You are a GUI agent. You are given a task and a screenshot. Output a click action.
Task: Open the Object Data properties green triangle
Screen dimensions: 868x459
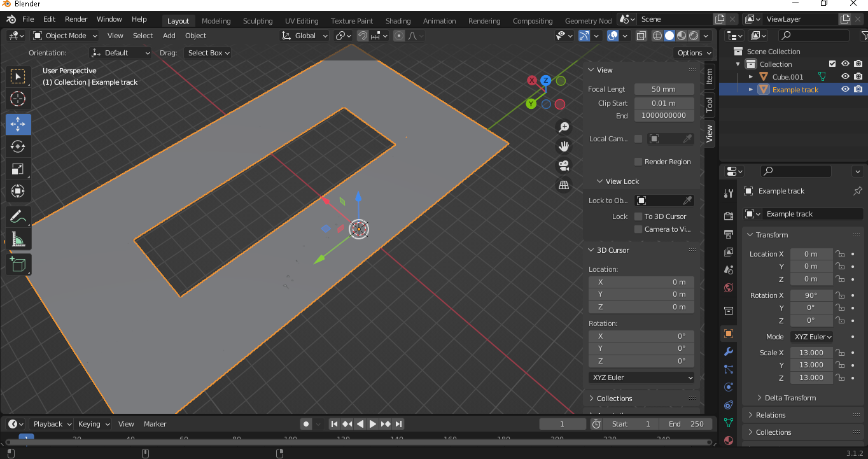(x=729, y=423)
